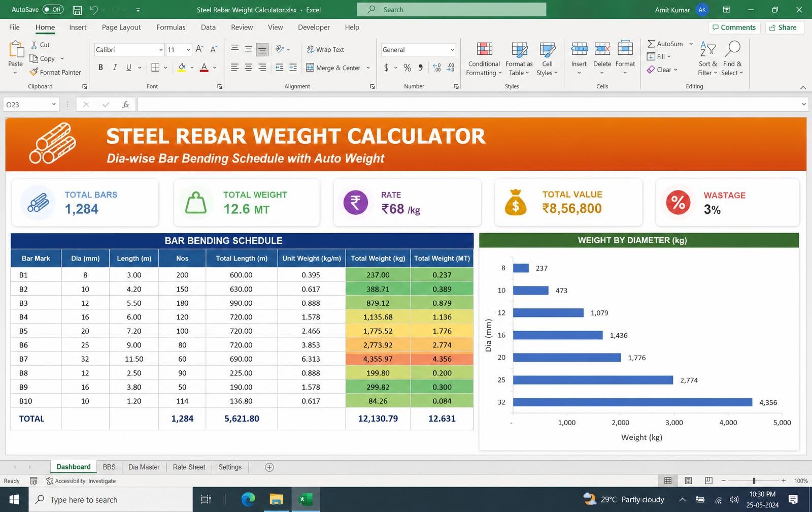Viewport: 812px width, 512px height.
Task: Click the fill color swatch button
Action: pyautogui.click(x=182, y=67)
